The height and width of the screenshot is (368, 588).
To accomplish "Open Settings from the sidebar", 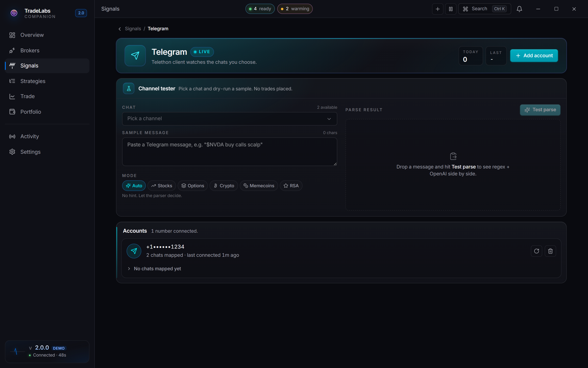I will pos(47,152).
